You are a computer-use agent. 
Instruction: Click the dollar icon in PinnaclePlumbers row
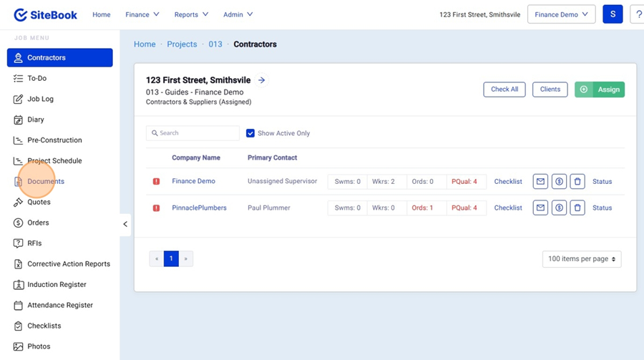click(x=560, y=208)
